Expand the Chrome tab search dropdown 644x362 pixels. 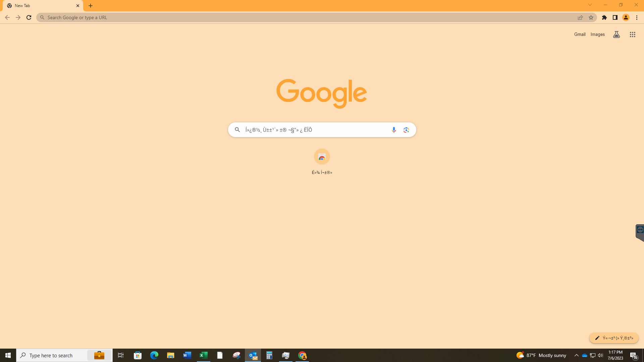590,5
